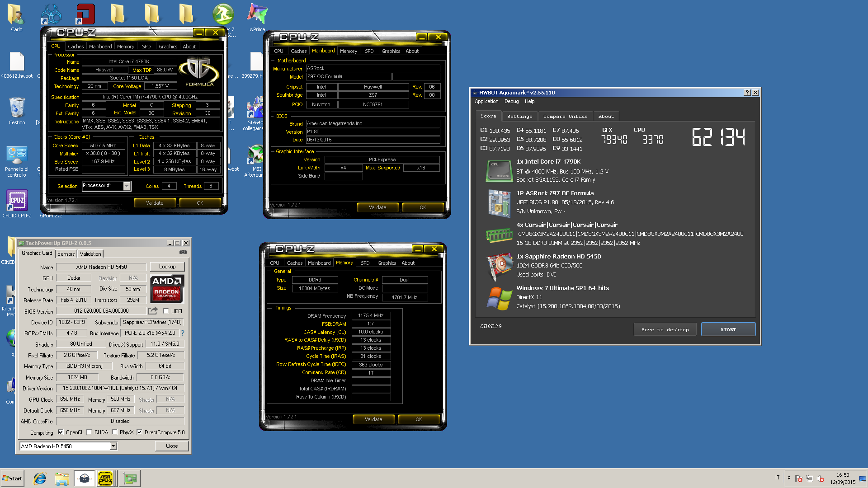Screen dimensions: 868x488
Task: Click the Aquamark help question mark button
Action: tap(747, 92)
